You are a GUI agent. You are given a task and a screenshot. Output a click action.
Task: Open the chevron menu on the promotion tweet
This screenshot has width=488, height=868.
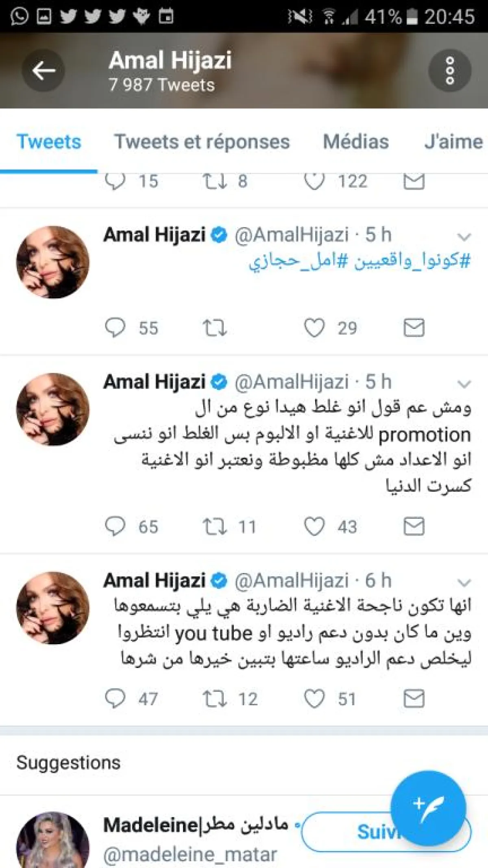pyautogui.click(x=464, y=384)
